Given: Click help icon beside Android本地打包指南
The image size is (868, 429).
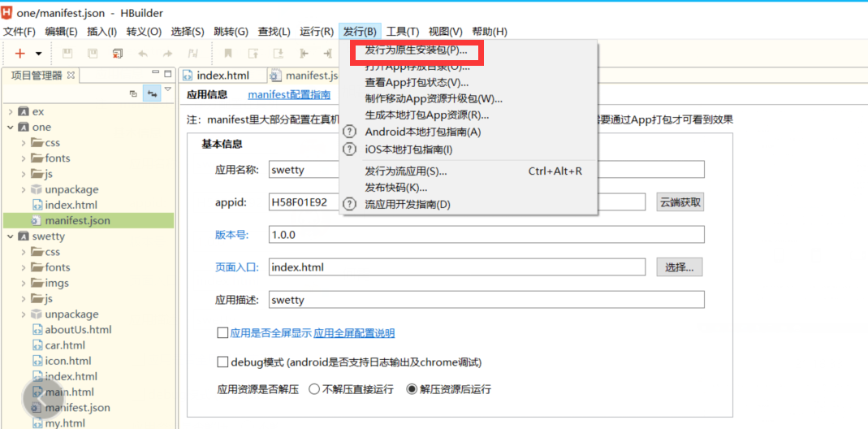Looking at the screenshot, I should (350, 132).
